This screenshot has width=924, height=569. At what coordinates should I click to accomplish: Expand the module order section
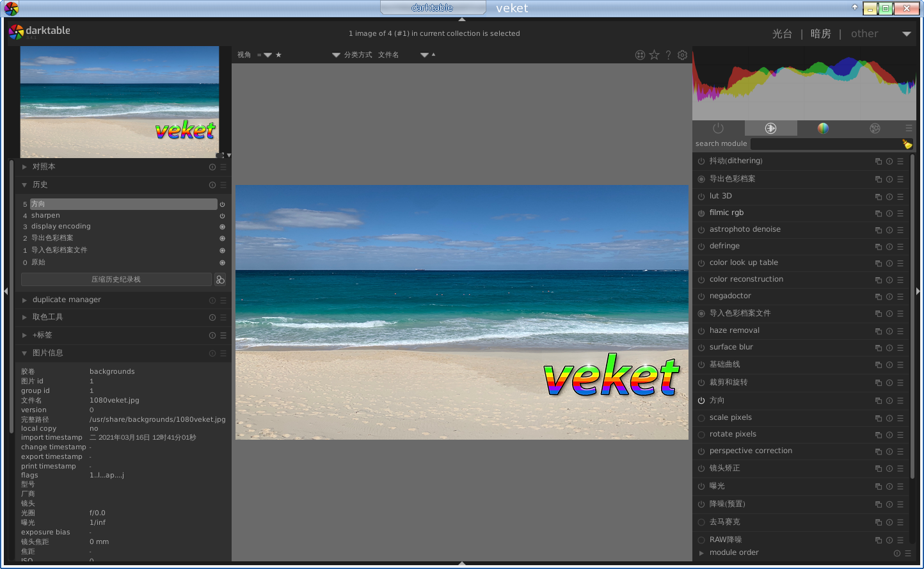[701, 553]
